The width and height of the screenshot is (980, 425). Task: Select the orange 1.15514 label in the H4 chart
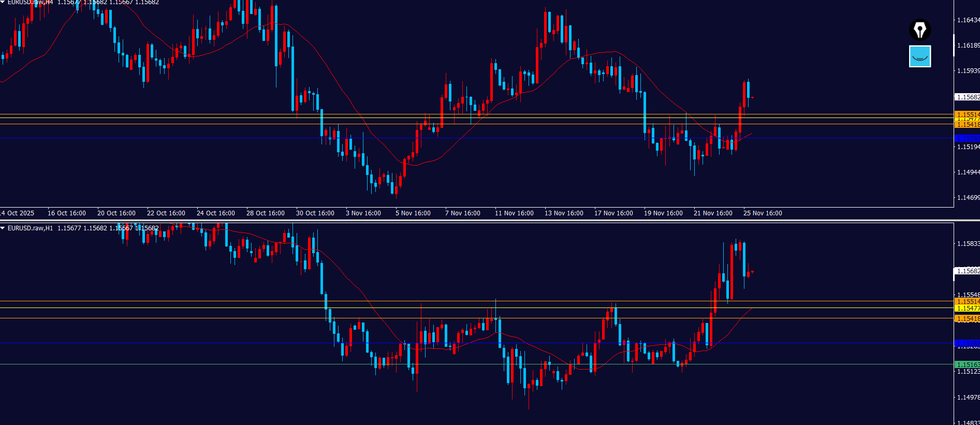tap(967, 114)
